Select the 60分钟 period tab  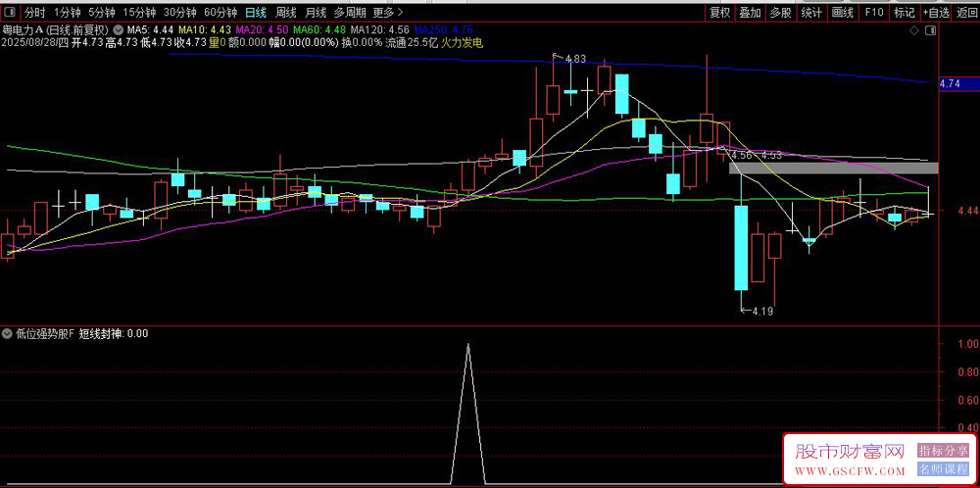click(220, 12)
